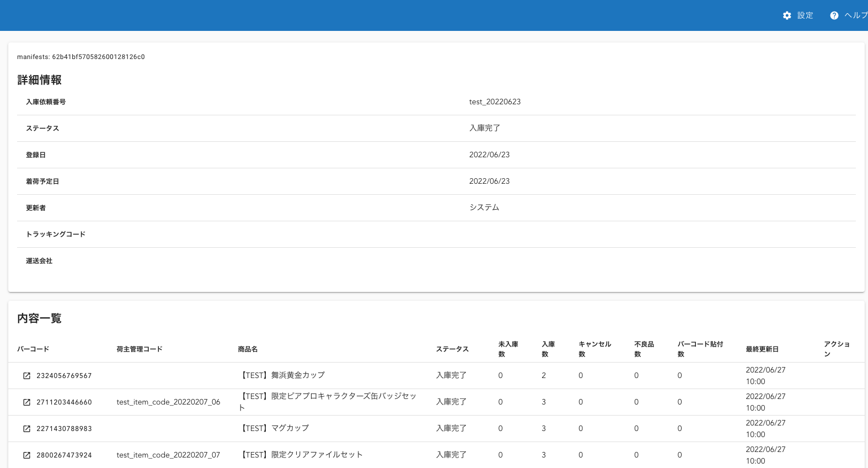Screen dimensions: 868x468
Task: Click the settings gear icon
Action: pos(787,15)
